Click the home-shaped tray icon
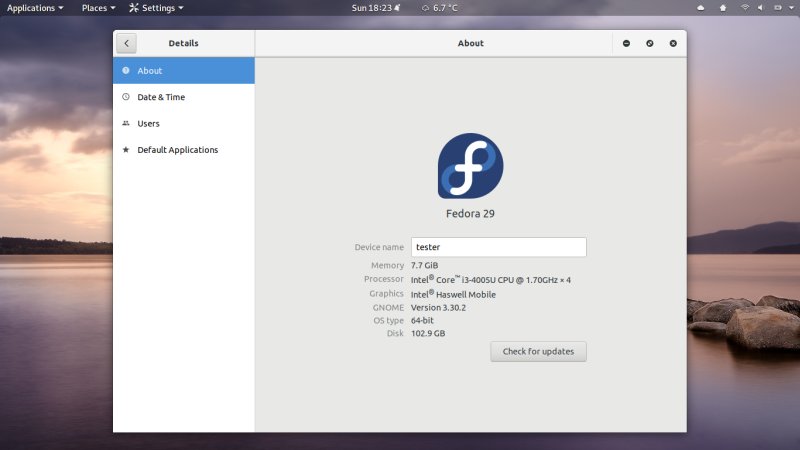This screenshot has height=450, width=800. click(x=723, y=8)
